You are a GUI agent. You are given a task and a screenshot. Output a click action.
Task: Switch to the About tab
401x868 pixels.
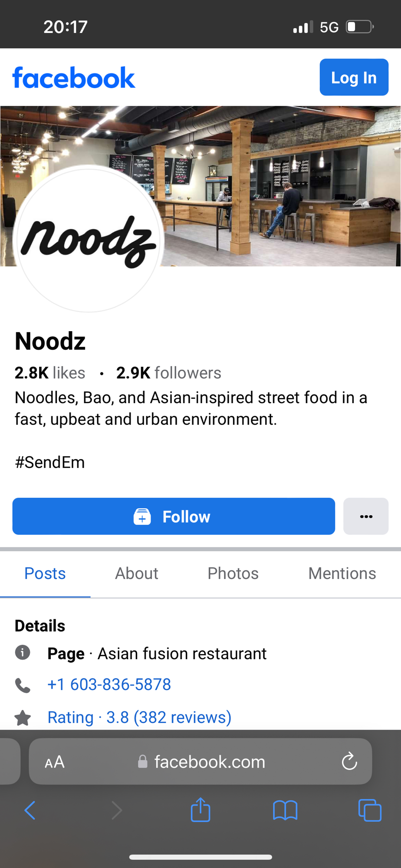(137, 573)
